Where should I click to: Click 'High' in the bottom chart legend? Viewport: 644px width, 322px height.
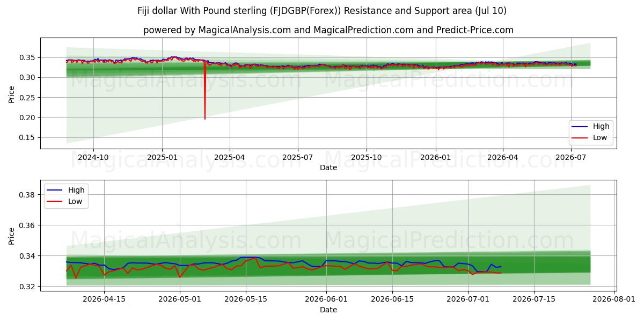pos(77,189)
